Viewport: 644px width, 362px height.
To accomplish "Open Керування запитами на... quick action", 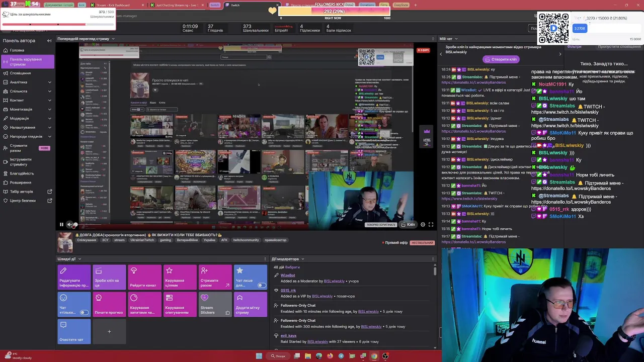I will pyautogui.click(x=144, y=304).
